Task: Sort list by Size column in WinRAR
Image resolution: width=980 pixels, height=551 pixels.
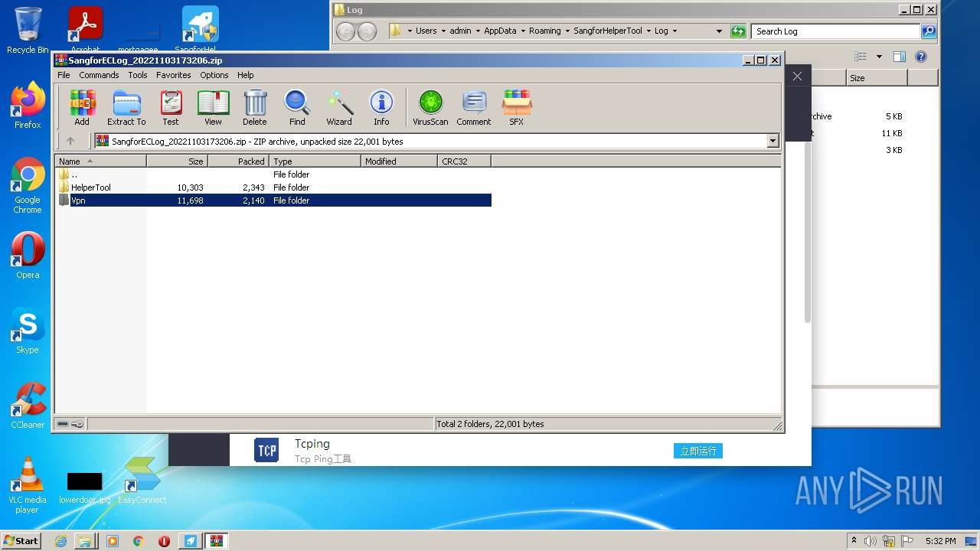Action: tap(177, 161)
